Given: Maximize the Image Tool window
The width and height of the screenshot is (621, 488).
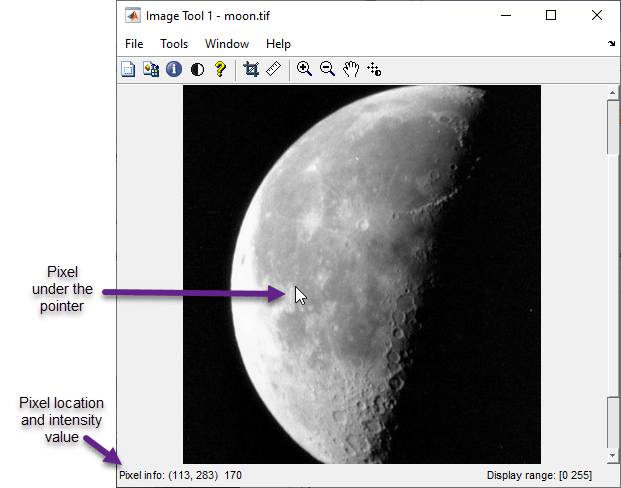Looking at the screenshot, I should pos(551,15).
